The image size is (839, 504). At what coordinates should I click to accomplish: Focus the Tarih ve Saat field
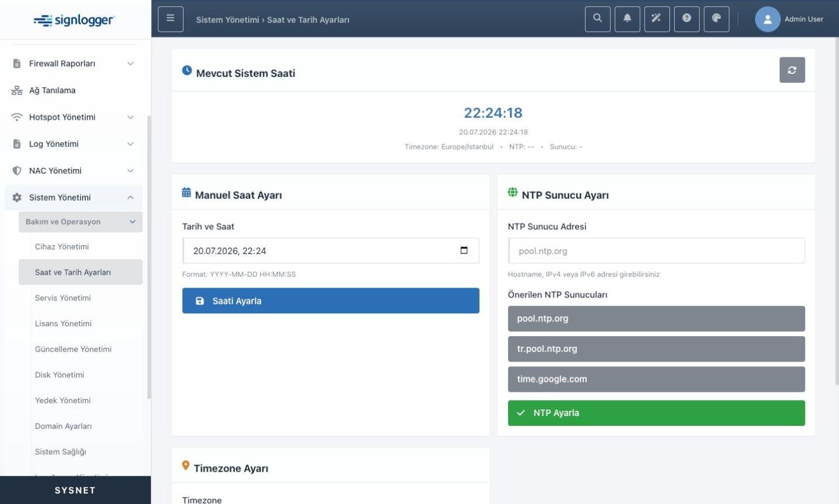click(331, 251)
